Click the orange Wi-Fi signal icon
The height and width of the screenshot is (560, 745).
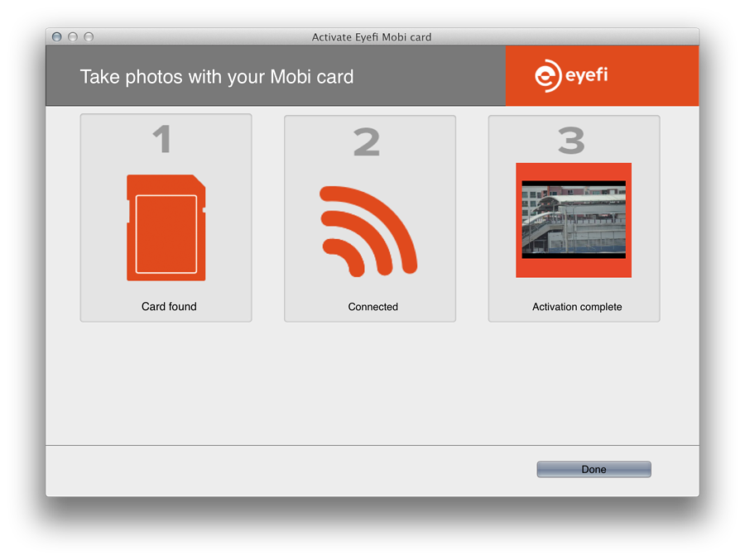[x=368, y=232]
